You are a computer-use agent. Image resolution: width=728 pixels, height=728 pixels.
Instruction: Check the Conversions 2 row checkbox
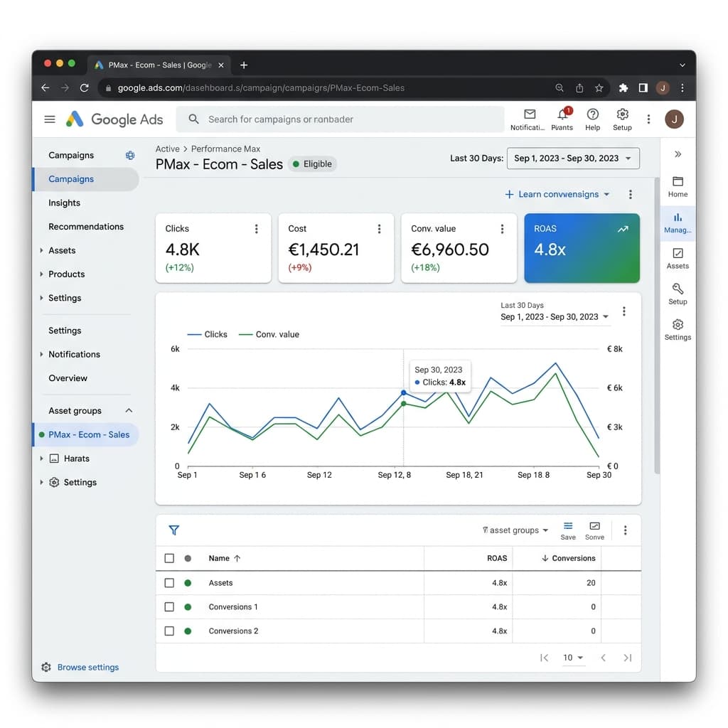coord(169,631)
